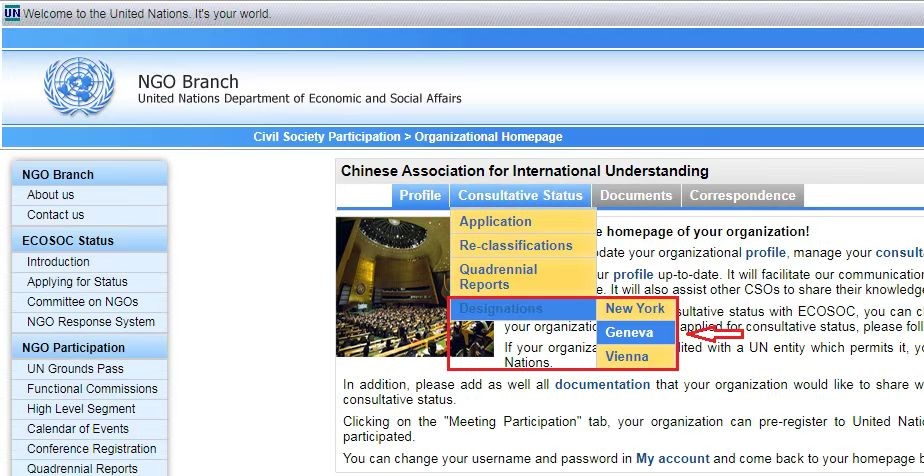Choose Re-classifications menu entry
This screenshot has width=924, height=476.
[x=523, y=246]
